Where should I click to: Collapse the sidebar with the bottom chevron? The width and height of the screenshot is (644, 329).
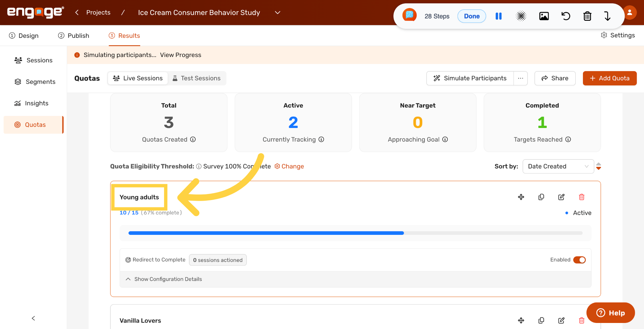pos(33,318)
